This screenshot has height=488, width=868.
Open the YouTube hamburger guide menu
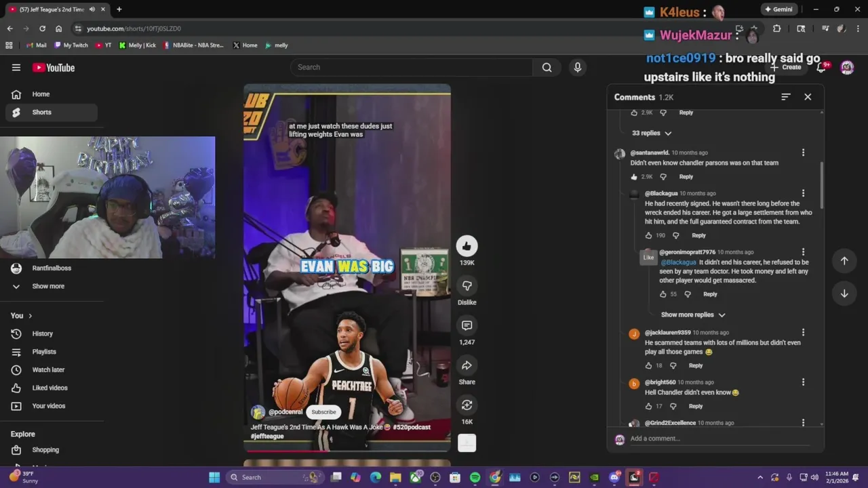tap(16, 67)
